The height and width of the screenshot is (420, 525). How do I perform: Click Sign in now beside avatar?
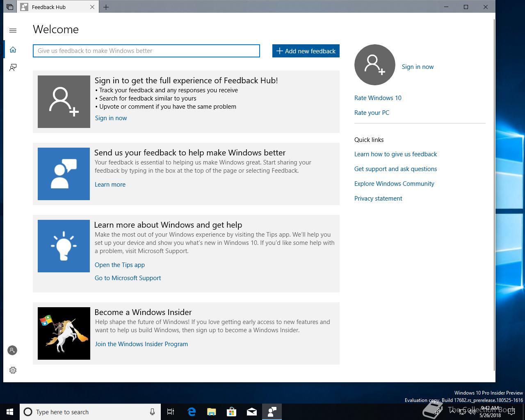pyautogui.click(x=418, y=67)
